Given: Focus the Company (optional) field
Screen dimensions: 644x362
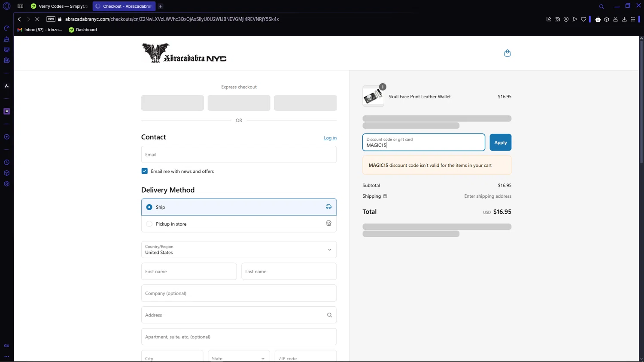Looking at the screenshot, I should pos(239,293).
